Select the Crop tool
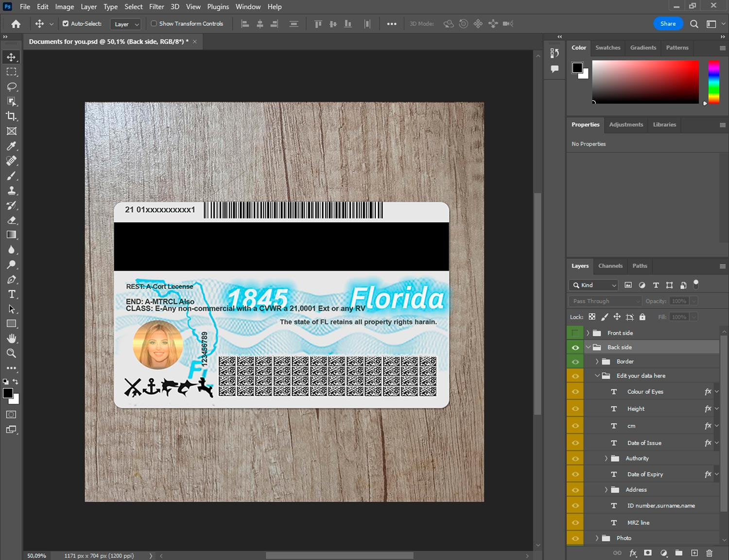 click(12, 116)
